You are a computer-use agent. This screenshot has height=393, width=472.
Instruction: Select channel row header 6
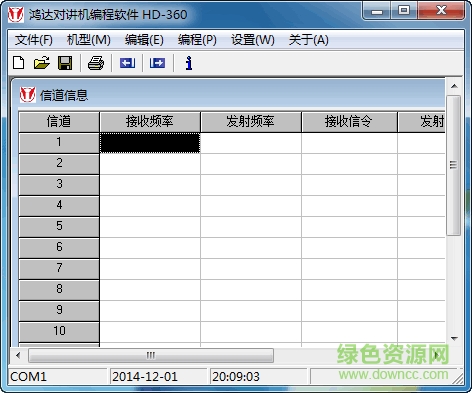pos(59,248)
